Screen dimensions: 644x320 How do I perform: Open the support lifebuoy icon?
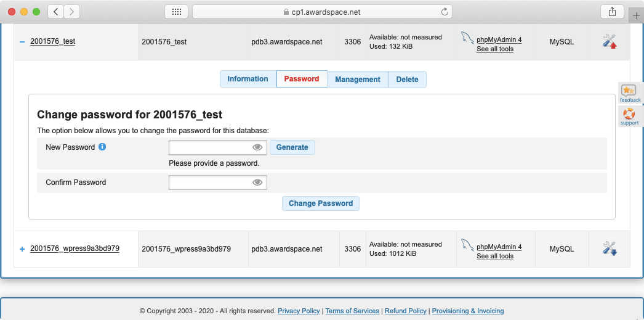[629, 114]
